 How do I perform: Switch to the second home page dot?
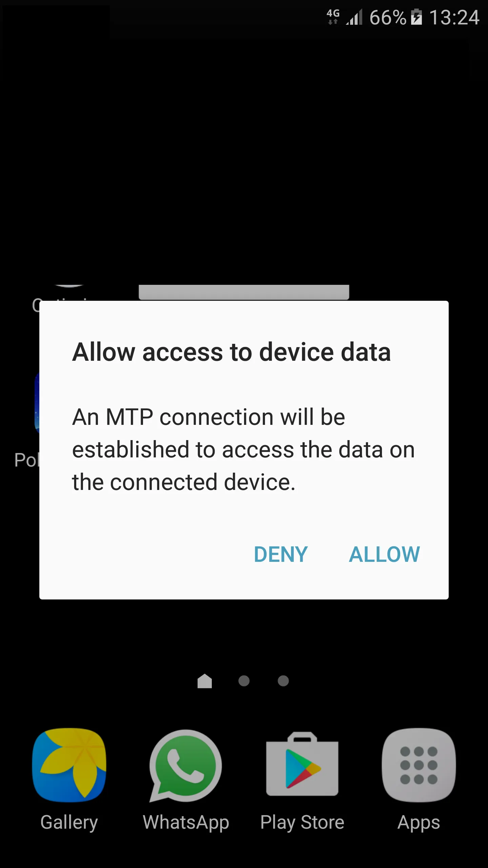[244, 681]
